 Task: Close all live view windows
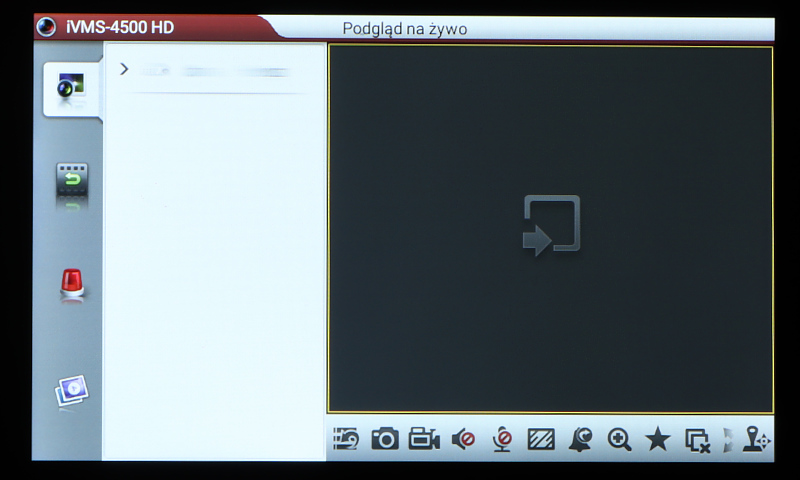(x=697, y=440)
